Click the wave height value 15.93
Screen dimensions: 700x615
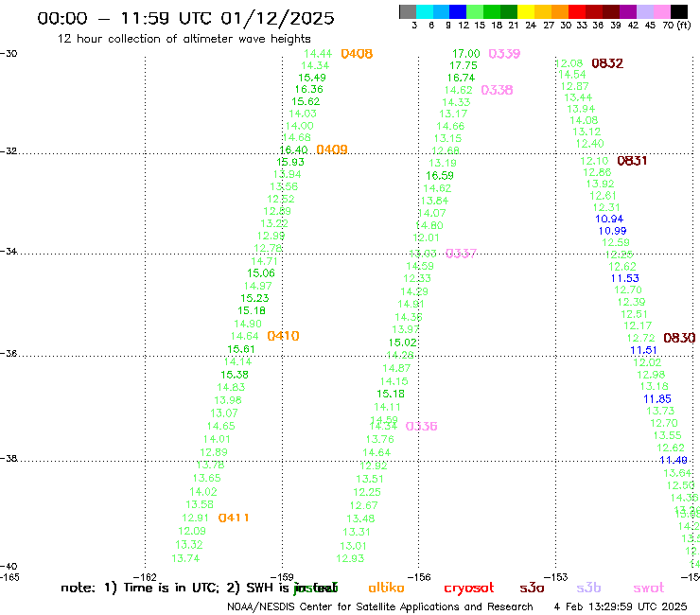click(x=290, y=162)
